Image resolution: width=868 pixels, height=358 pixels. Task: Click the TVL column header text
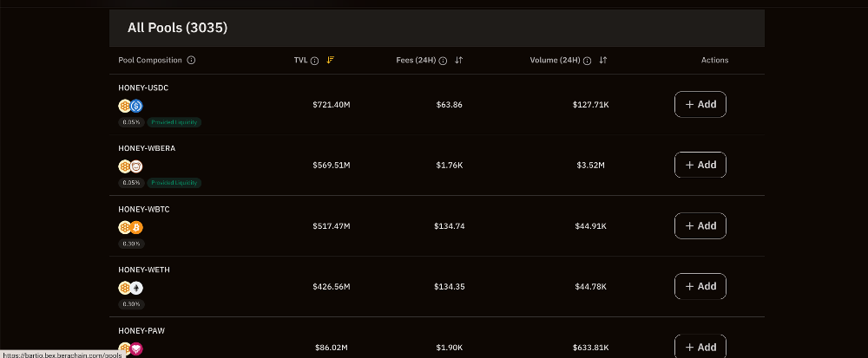tap(300, 60)
